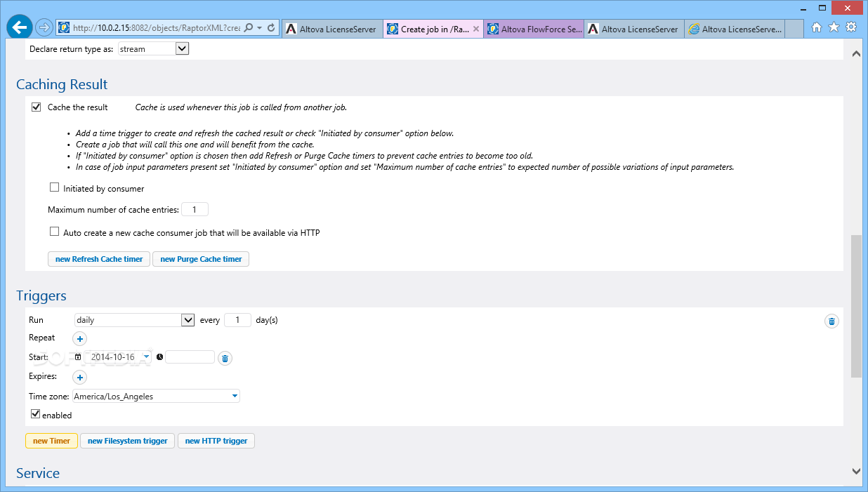Screen dimensions: 868x492
Task: Click the page scrollbar up arrow
Action: click(x=855, y=53)
